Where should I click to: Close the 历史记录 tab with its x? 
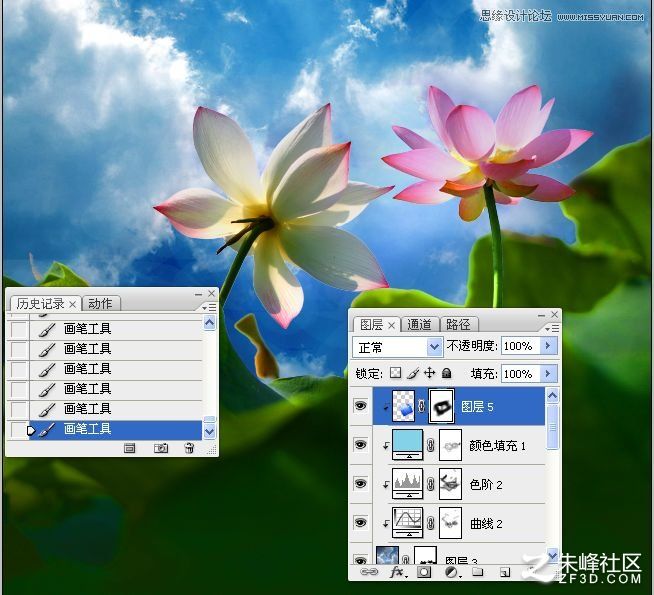coord(73,304)
